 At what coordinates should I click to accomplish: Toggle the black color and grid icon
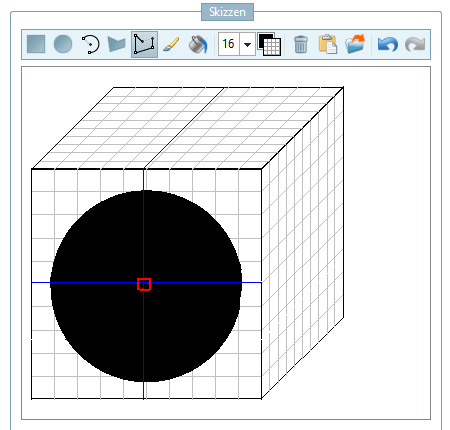click(x=269, y=44)
